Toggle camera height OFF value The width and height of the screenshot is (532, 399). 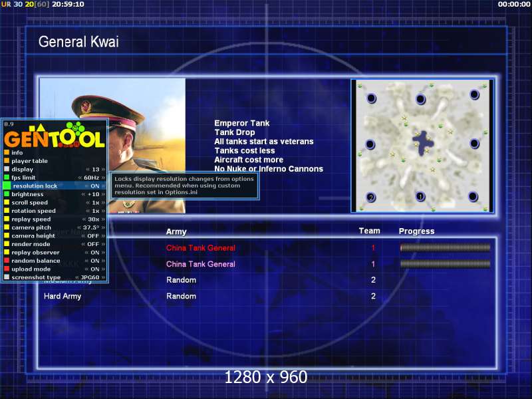(93, 236)
